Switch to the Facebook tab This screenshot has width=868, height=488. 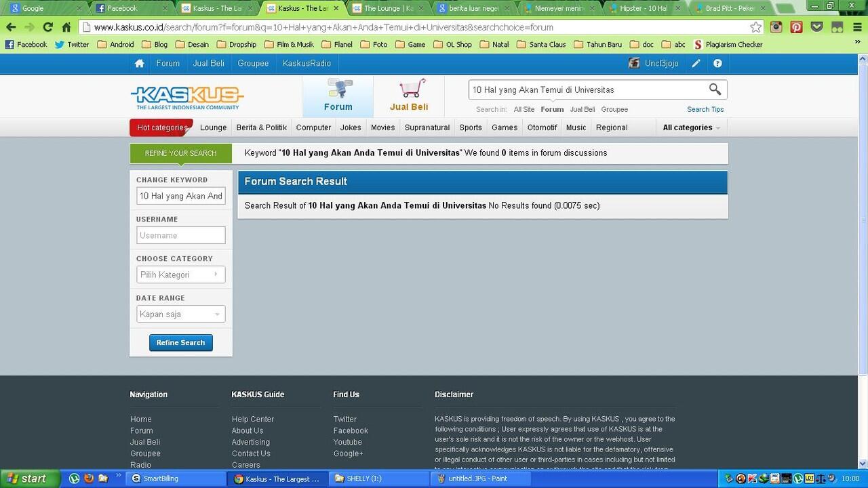[x=132, y=8]
